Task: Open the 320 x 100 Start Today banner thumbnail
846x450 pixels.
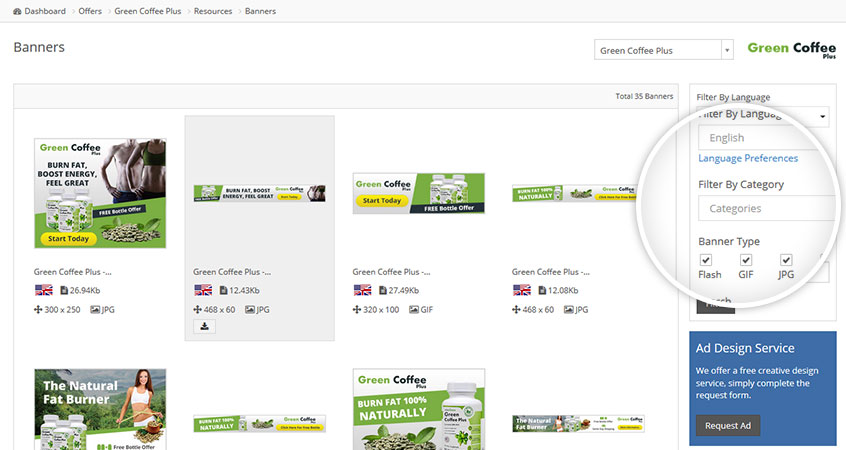Action: click(x=419, y=193)
